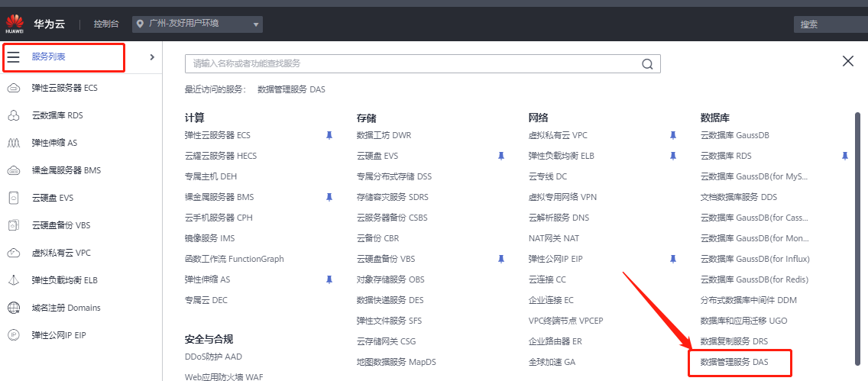This screenshot has height=381, width=868.
Task: Open 存储容灾服务 SDRS service
Action: pyautogui.click(x=393, y=197)
